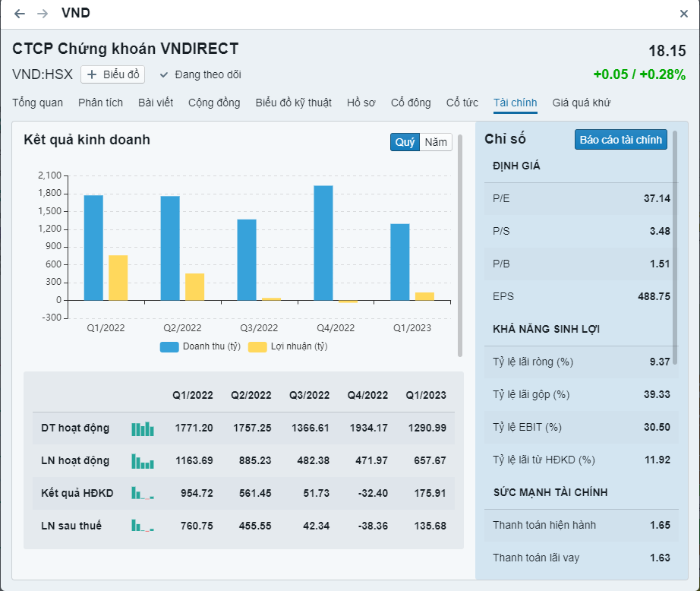Click Kết quả HĐKD value -32.40
700x591 pixels.
[373, 493]
